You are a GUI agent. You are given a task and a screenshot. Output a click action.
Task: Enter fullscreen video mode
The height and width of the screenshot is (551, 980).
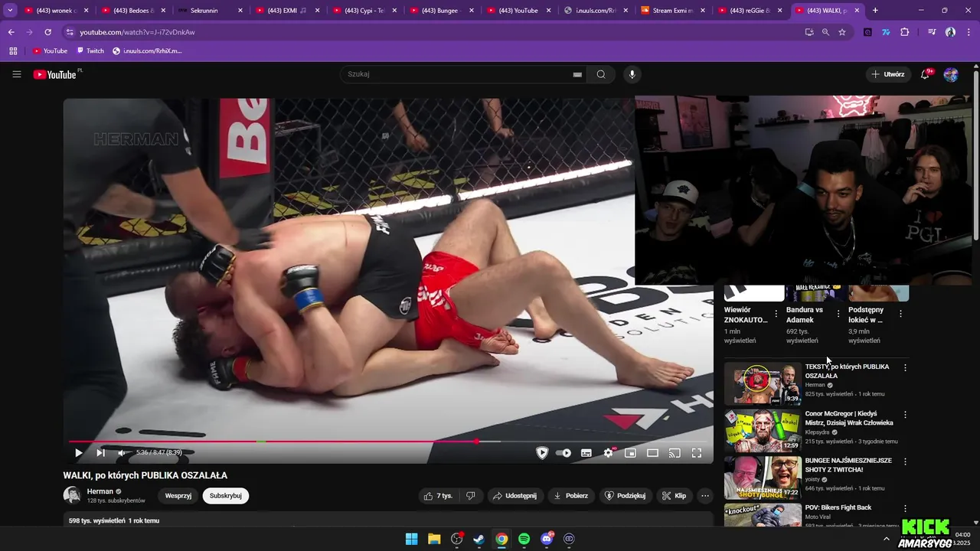pyautogui.click(x=697, y=453)
